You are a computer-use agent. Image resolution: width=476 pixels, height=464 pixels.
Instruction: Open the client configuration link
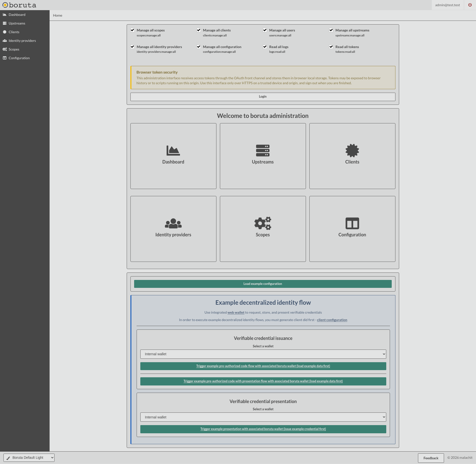tap(332, 320)
